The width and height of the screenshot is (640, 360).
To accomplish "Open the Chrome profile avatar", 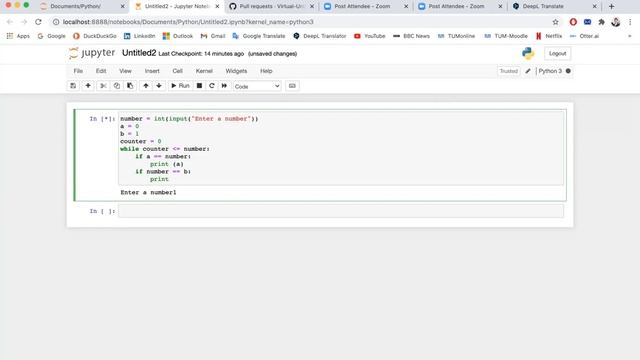I will pos(616,22).
